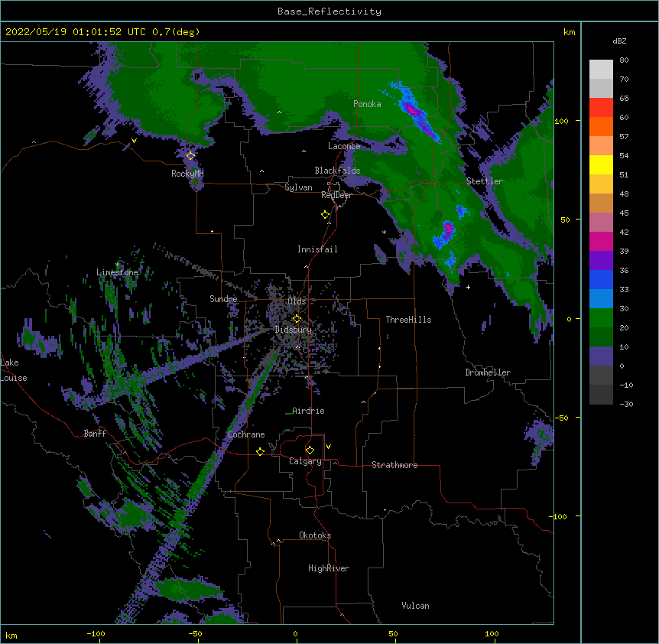Click the dBZ legend heading

(619, 41)
